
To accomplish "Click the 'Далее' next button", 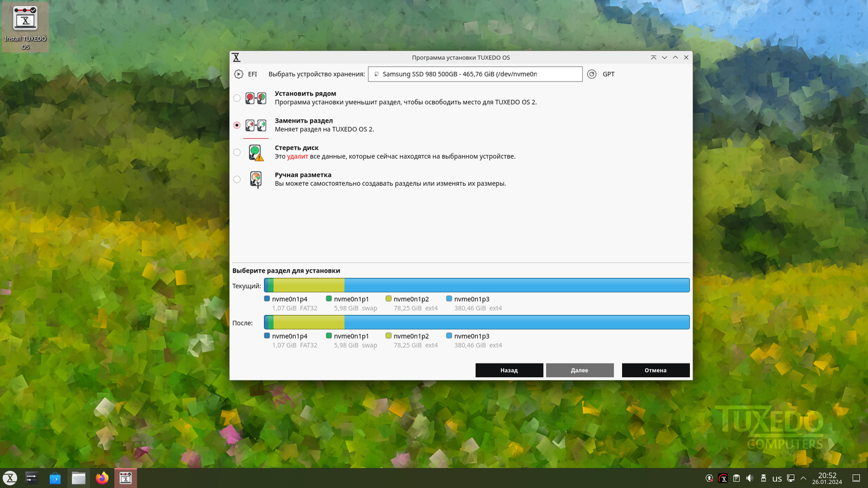I will tap(579, 370).
